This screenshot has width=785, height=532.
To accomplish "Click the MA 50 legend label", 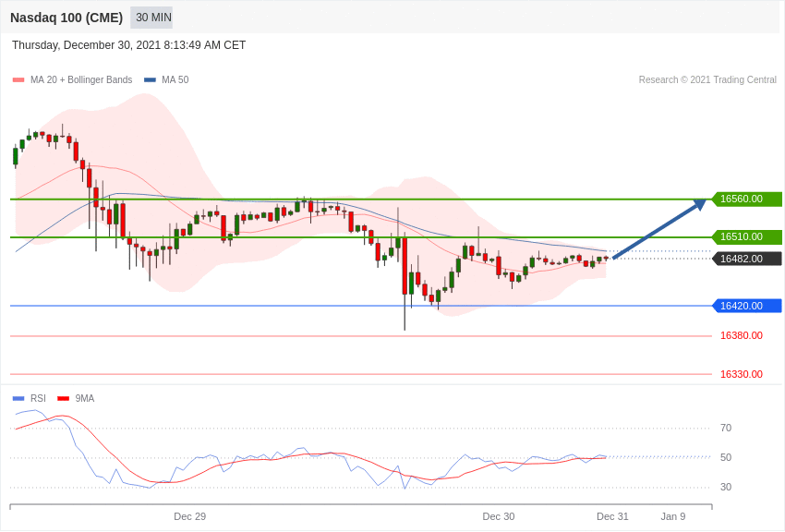I will (x=175, y=79).
